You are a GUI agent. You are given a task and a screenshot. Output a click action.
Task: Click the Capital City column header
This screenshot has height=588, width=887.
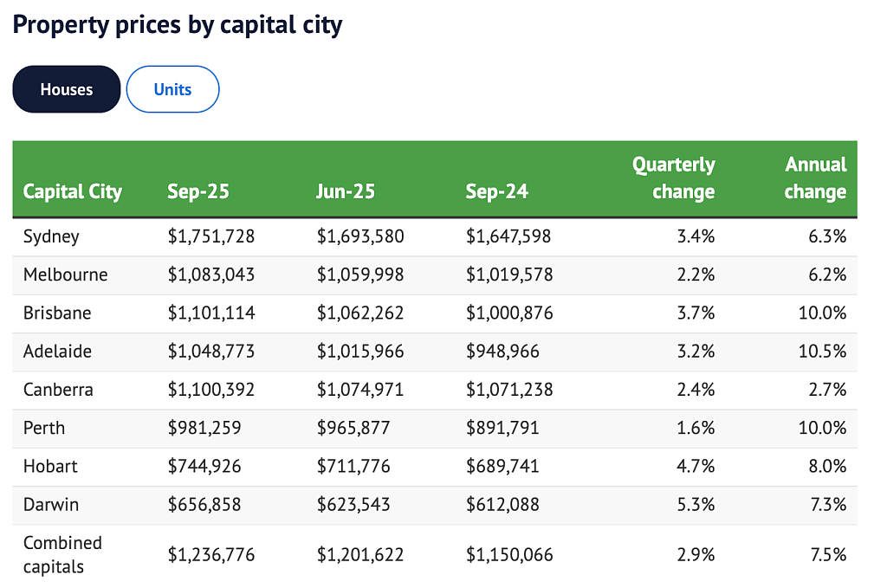[x=73, y=191]
